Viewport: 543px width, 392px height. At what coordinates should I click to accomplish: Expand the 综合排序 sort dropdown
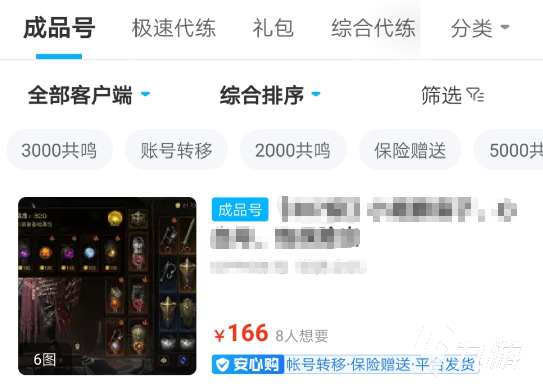(x=270, y=95)
